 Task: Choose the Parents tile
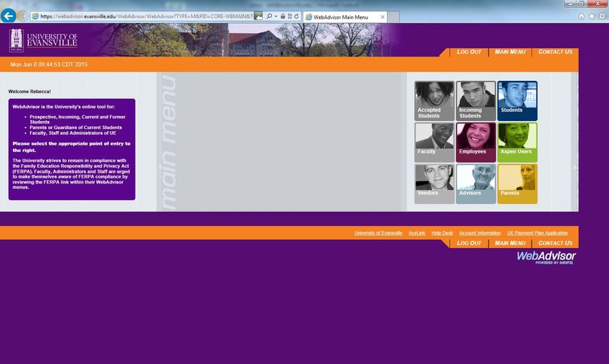click(x=517, y=183)
